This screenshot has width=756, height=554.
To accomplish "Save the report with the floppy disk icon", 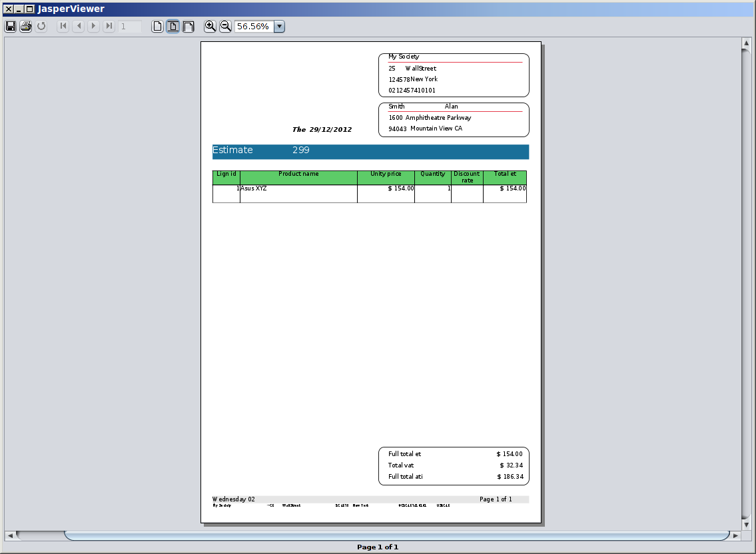I will tap(11, 27).
